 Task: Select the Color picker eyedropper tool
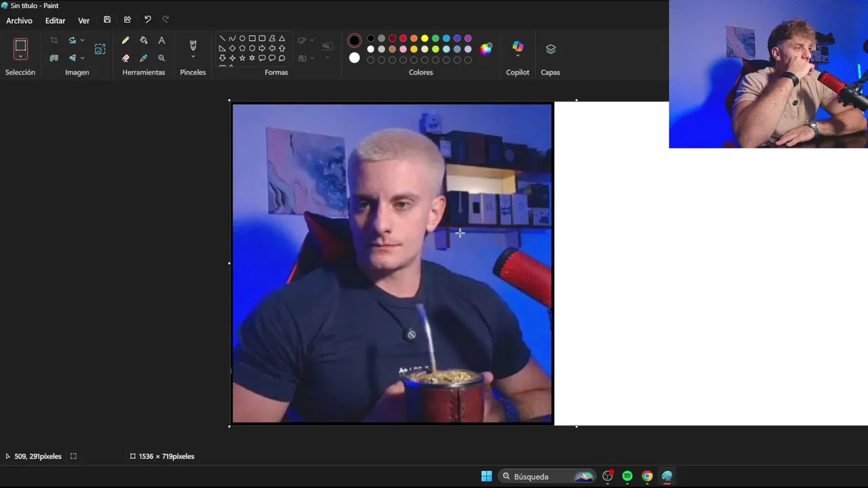click(x=144, y=58)
